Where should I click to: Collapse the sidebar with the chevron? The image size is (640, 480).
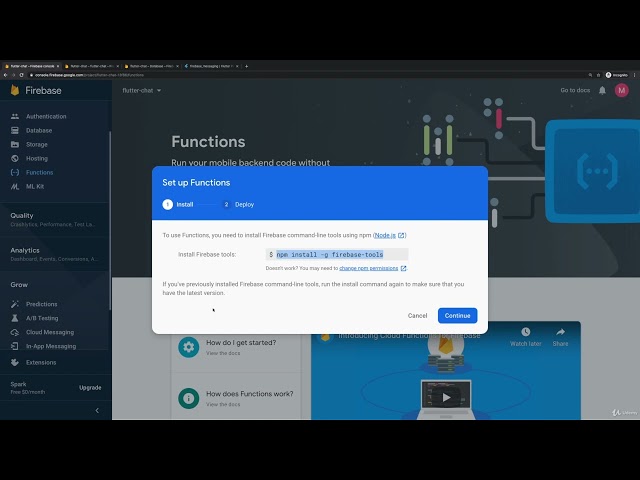(x=97, y=410)
